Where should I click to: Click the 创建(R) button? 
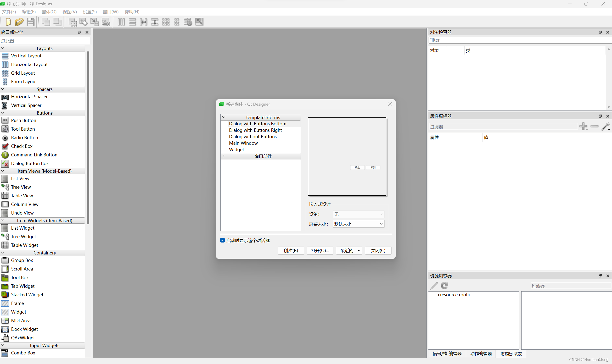291,250
